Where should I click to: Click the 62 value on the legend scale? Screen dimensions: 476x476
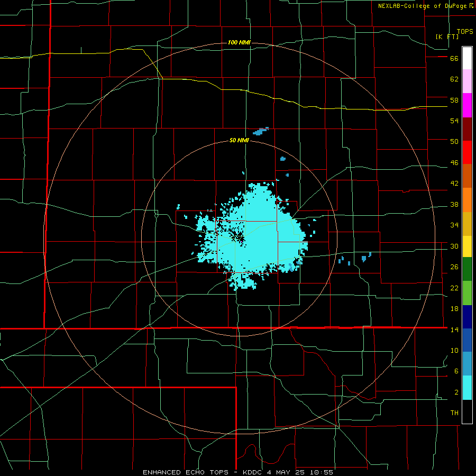[454, 79]
